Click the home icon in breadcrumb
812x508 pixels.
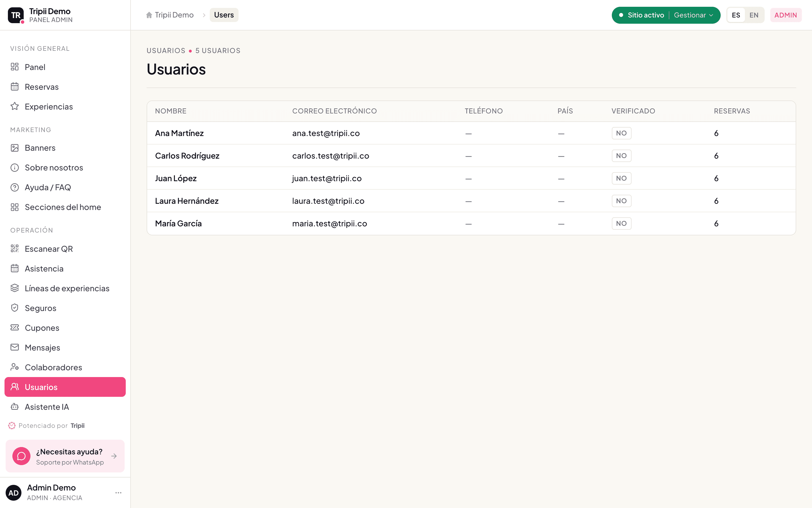click(x=149, y=15)
